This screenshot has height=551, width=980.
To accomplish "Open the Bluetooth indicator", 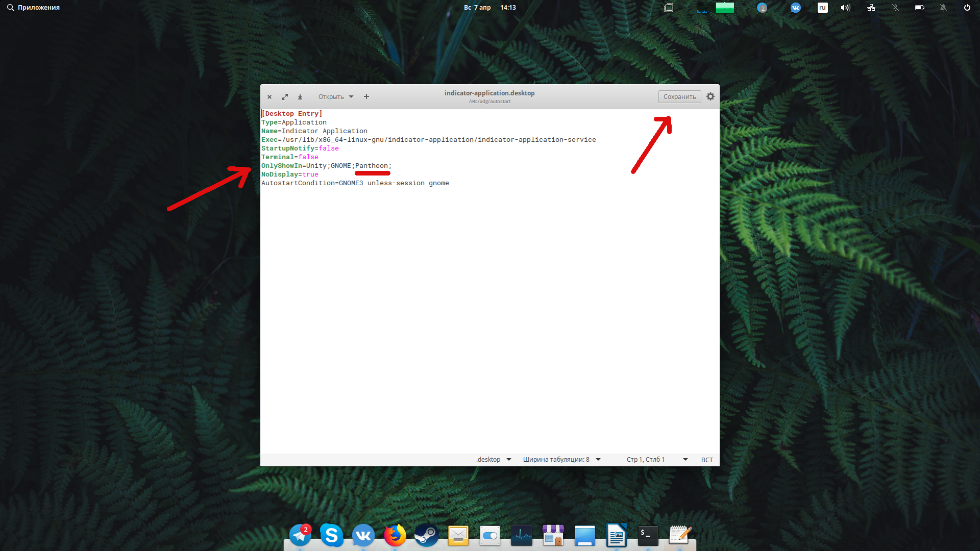I will [895, 8].
